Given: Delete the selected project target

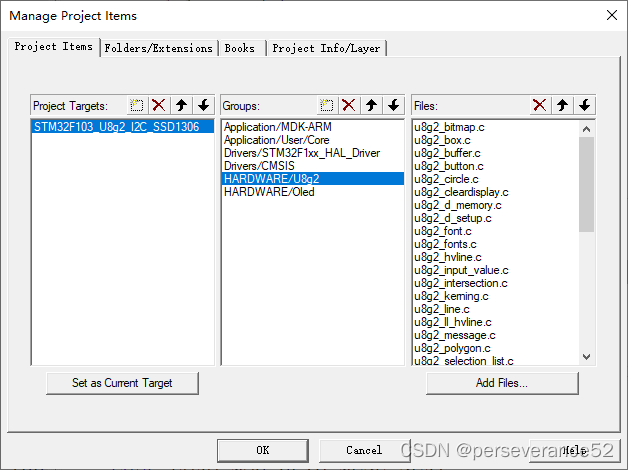Looking at the screenshot, I should tap(159, 106).
